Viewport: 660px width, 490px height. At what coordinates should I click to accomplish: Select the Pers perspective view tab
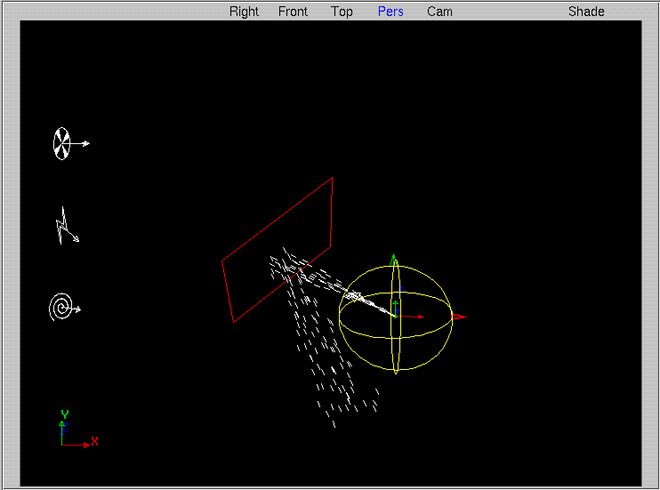390,11
